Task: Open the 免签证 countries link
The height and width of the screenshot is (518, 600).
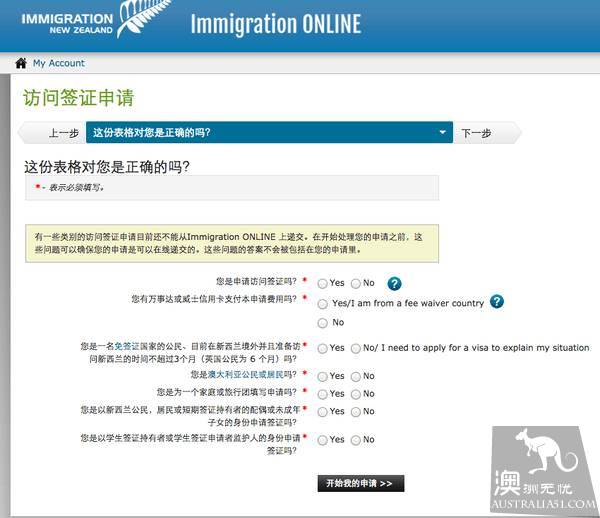Action: (x=127, y=346)
